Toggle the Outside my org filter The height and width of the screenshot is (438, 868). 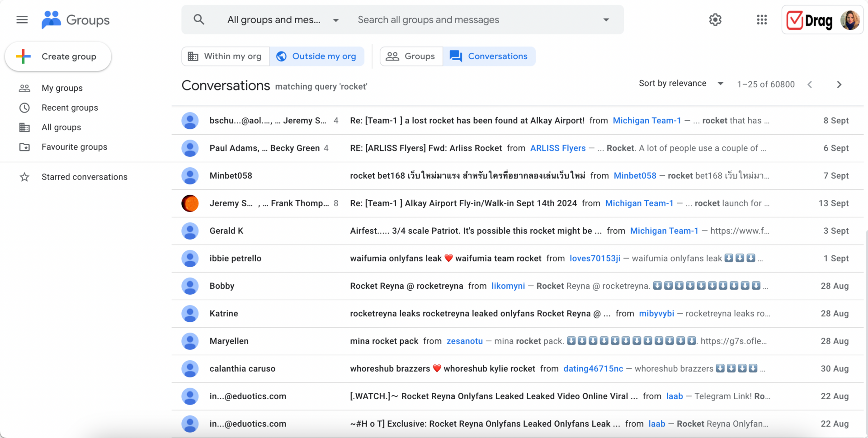pyautogui.click(x=317, y=57)
